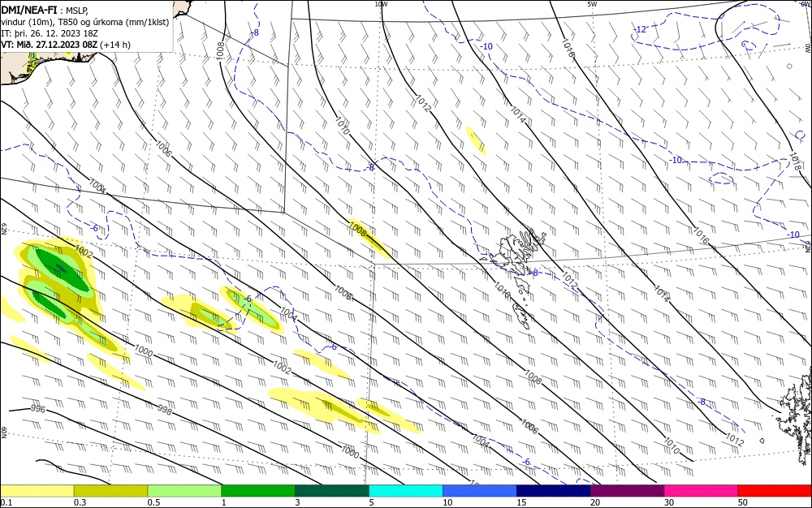Image resolution: width=812 pixels, height=508 pixels.
Task: Click the pink 30–50 legend swatch
Action: (x=702, y=491)
